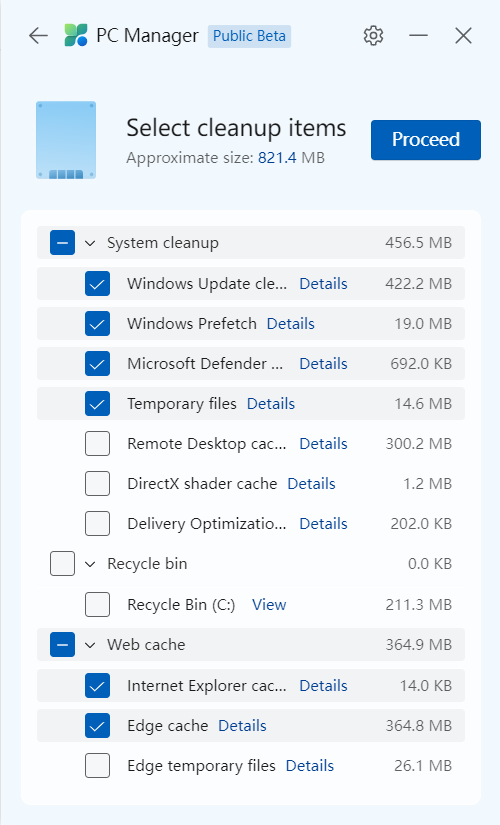Open Details for Remote Desktop cache

click(x=323, y=444)
